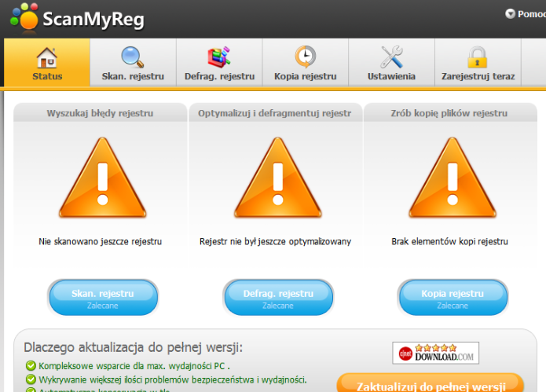Screen dimensions: 546x392
Task: Click the line Wykrywanie większej ilości problemów bezpieczeństwa
Action: click(173, 379)
